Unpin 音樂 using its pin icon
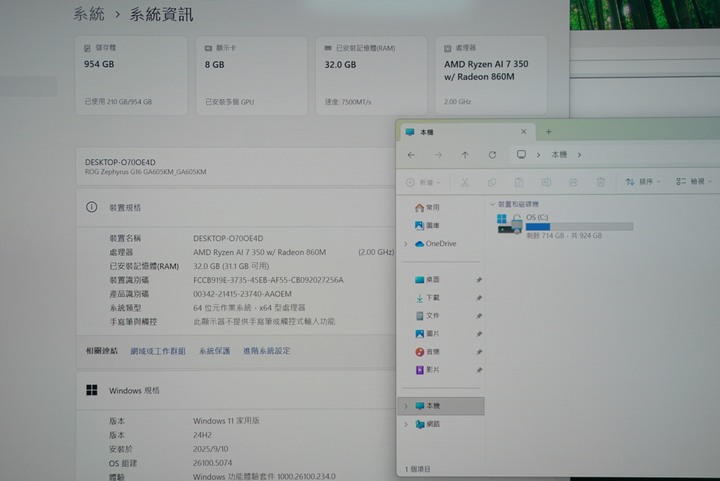Viewport: 720px width, 481px height. click(478, 352)
